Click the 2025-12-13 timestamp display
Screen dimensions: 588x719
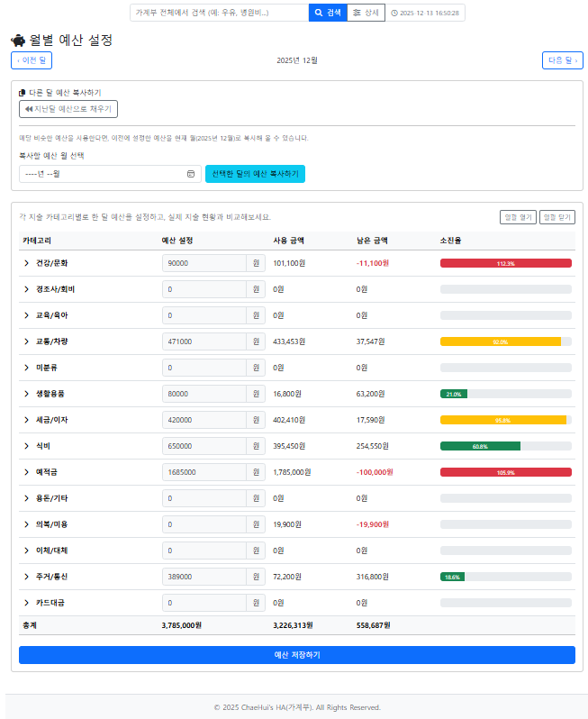click(425, 13)
